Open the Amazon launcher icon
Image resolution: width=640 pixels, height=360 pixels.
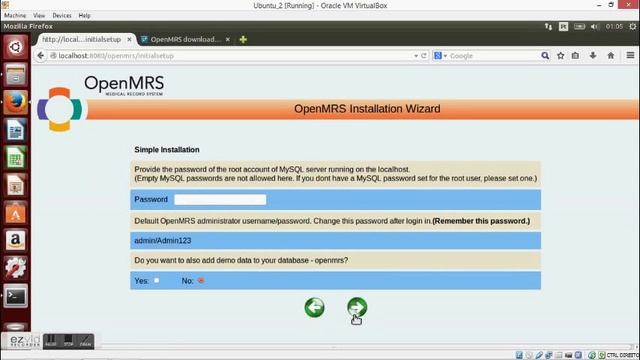pyautogui.click(x=16, y=240)
